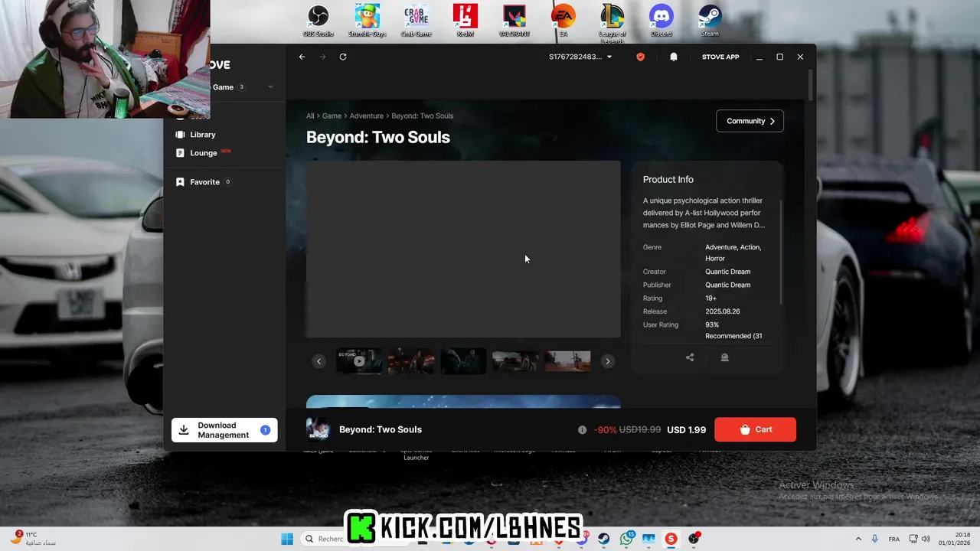980x551 pixels.
Task: Select the first video thumbnail in carousel
Action: click(359, 361)
